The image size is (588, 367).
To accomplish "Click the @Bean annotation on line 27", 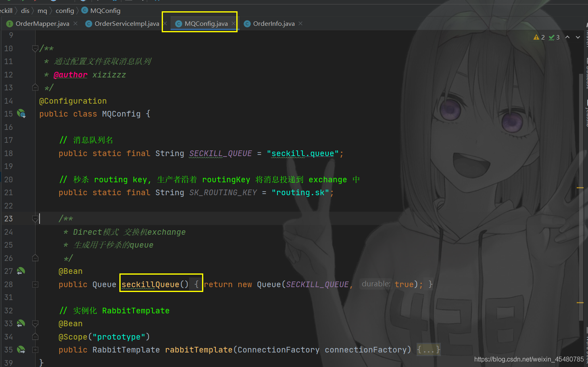I will [71, 271].
